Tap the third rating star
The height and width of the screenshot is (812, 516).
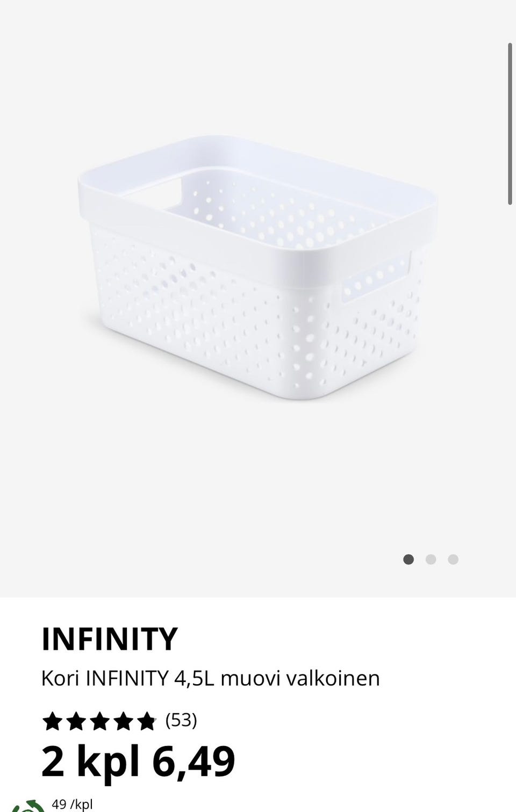pos(99,721)
